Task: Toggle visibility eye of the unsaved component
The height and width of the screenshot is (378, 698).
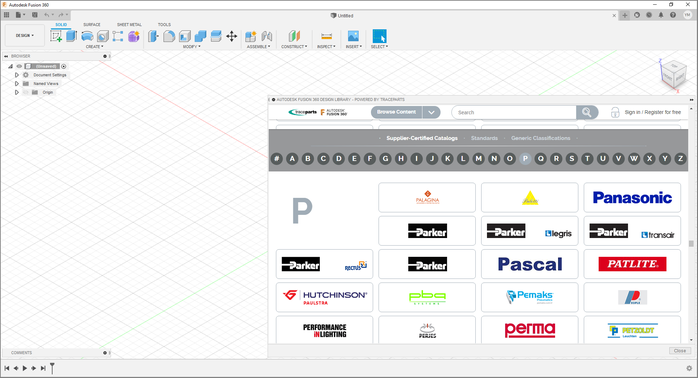Action: [x=19, y=66]
